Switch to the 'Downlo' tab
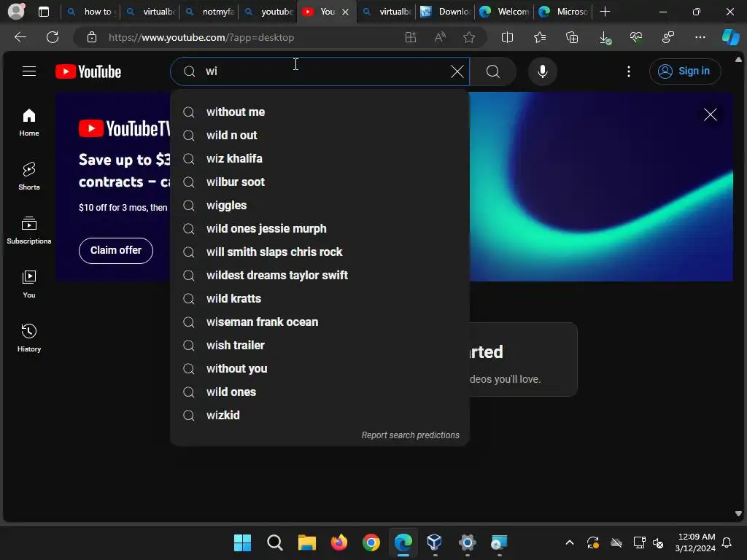 (445, 12)
